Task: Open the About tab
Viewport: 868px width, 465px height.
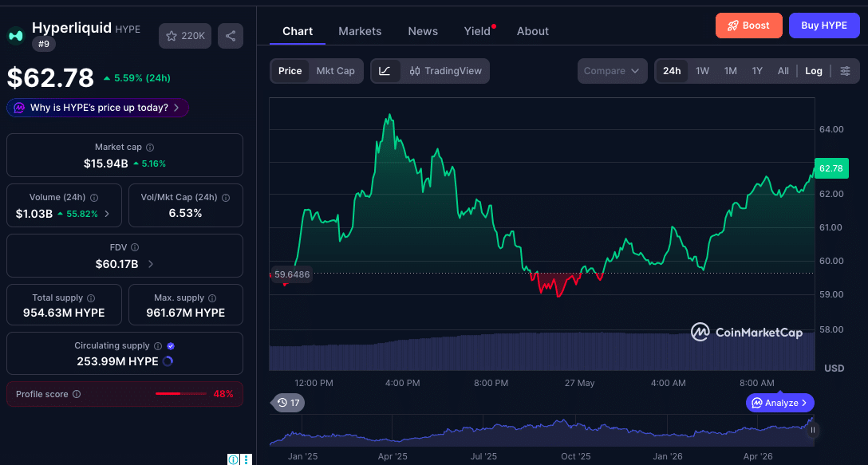Action: click(x=533, y=31)
